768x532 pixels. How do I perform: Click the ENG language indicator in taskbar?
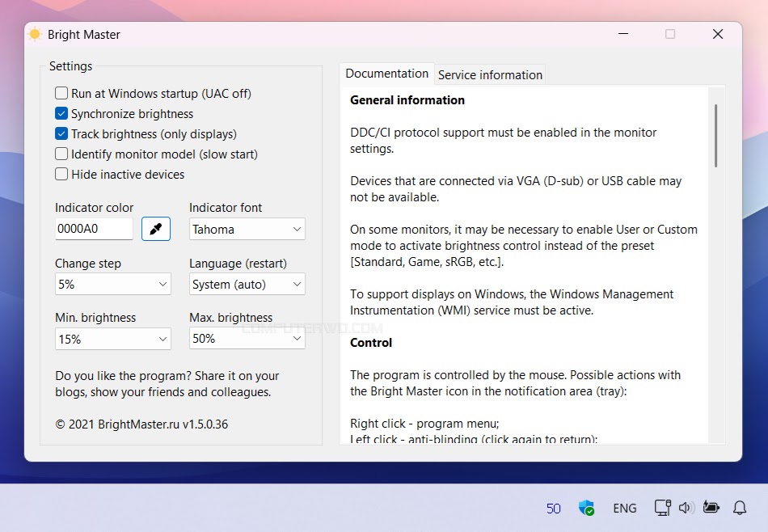tap(624, 509)
